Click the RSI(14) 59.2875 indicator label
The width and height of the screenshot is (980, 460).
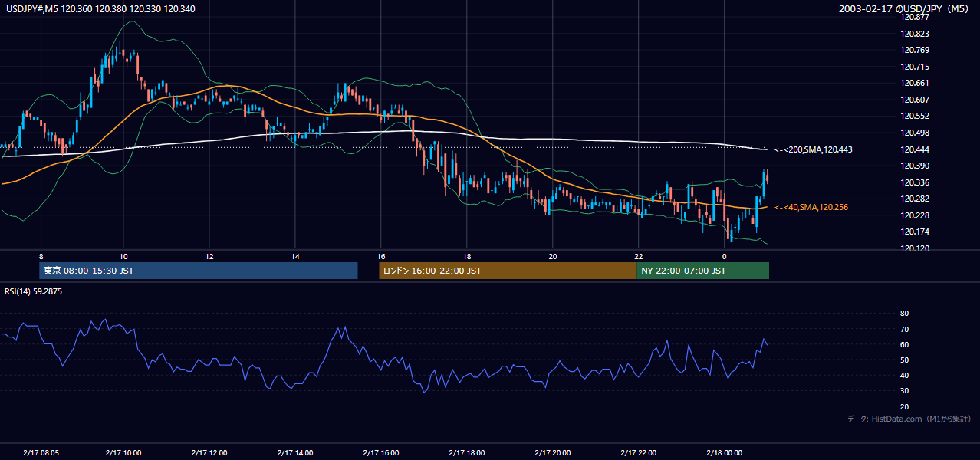34,291
